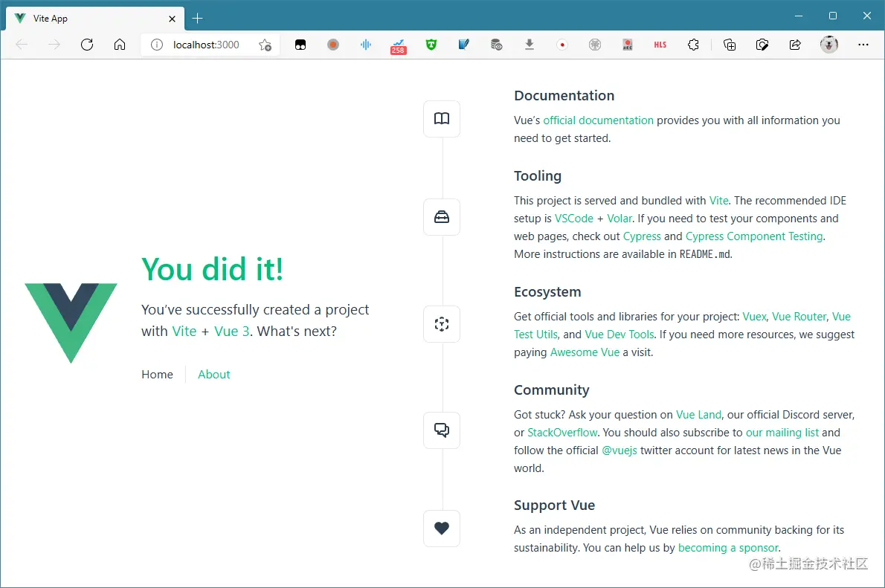Open the HLS extension icon
The width and height of the screenshot is (885, 588).
[660, 45]
